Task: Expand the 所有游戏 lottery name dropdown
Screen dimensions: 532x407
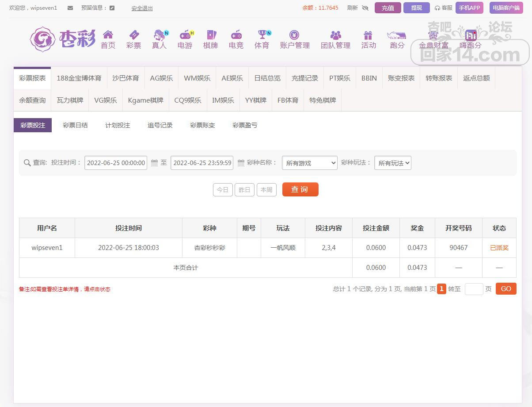Action: (x=309, y=163)
